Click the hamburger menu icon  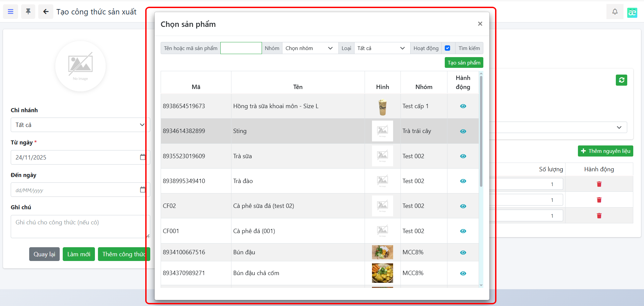click(x=11, y=12)
